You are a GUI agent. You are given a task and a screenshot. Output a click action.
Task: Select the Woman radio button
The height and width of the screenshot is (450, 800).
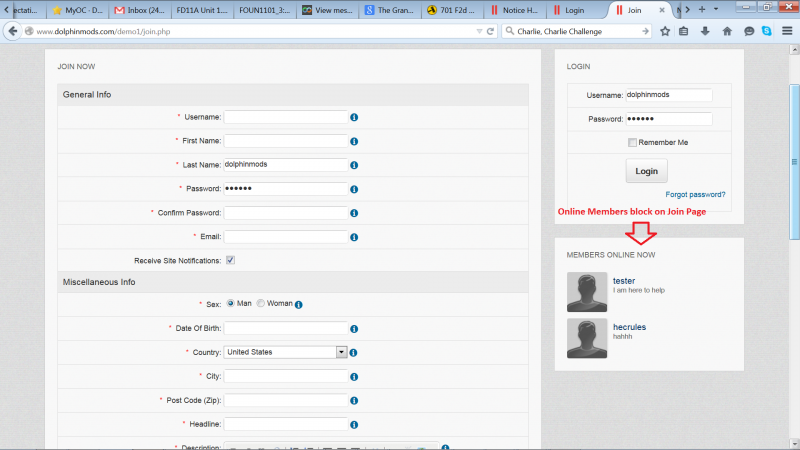coord(261,303)
